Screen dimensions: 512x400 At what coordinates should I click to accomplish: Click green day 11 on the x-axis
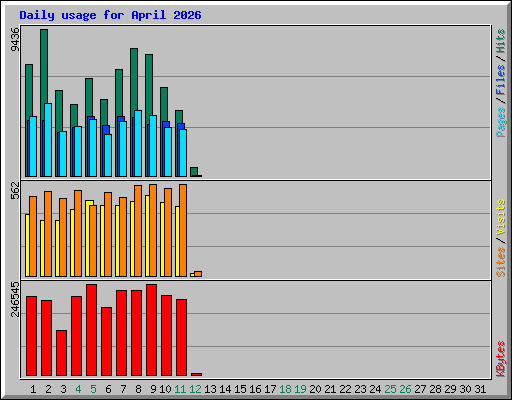point(180,389)
